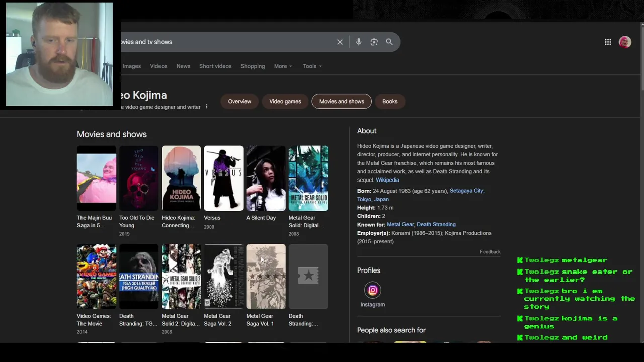Open the Wikipedia link
This screenshot has height=362, width=644.
387,180
